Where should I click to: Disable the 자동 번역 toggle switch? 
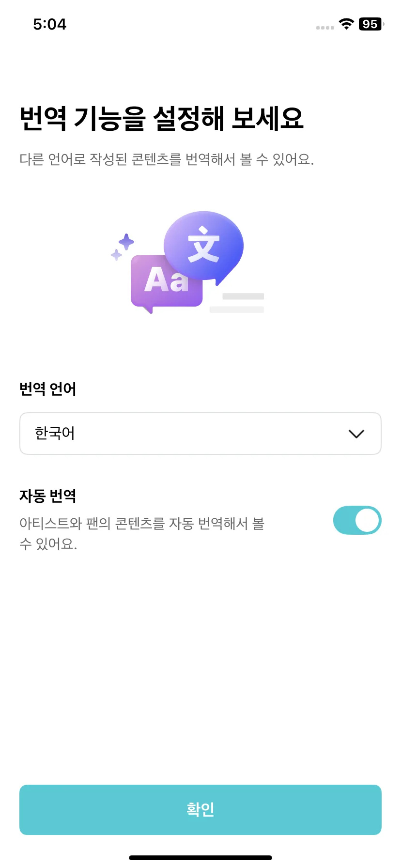pos(357,521)
